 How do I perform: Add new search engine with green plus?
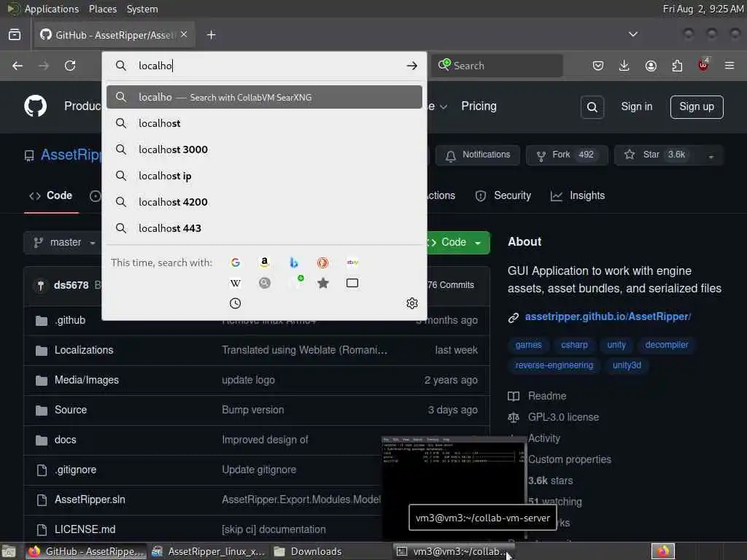(x=295, y=282)
